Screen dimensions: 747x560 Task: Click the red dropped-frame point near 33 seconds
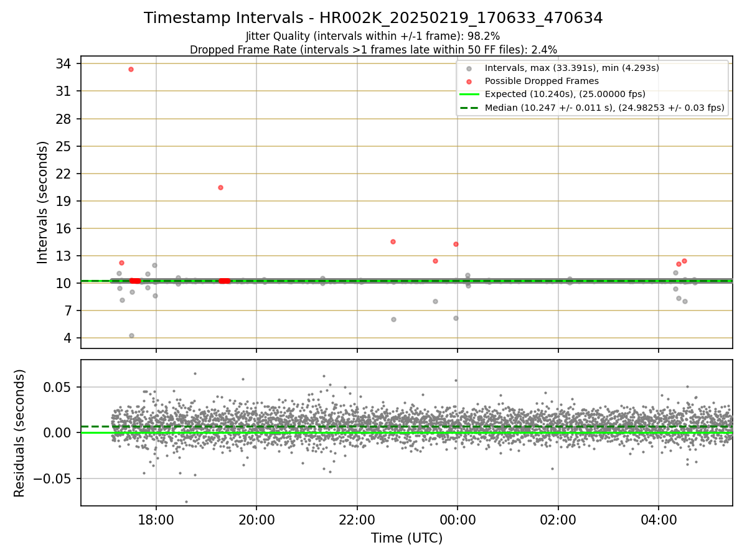click(131, 69)
